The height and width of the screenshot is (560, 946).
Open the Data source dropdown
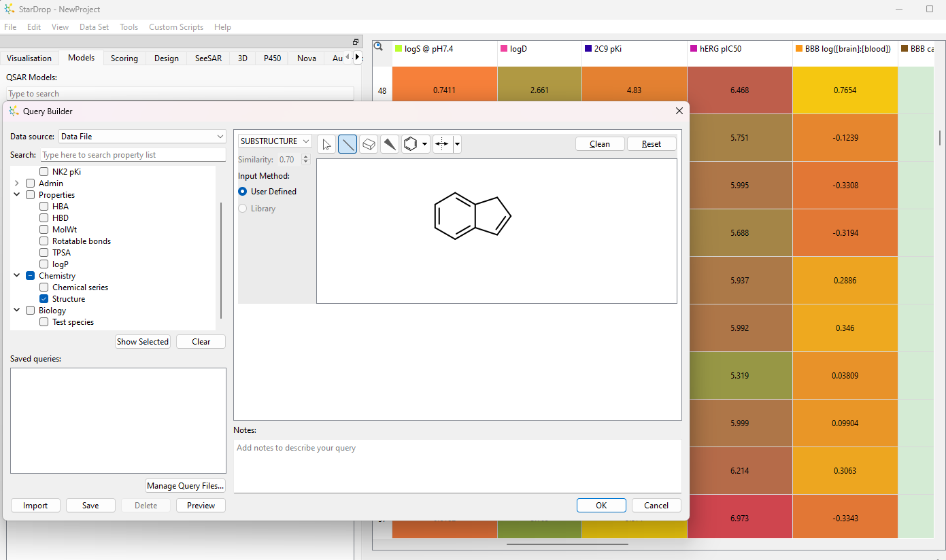[x=142, y=137]
